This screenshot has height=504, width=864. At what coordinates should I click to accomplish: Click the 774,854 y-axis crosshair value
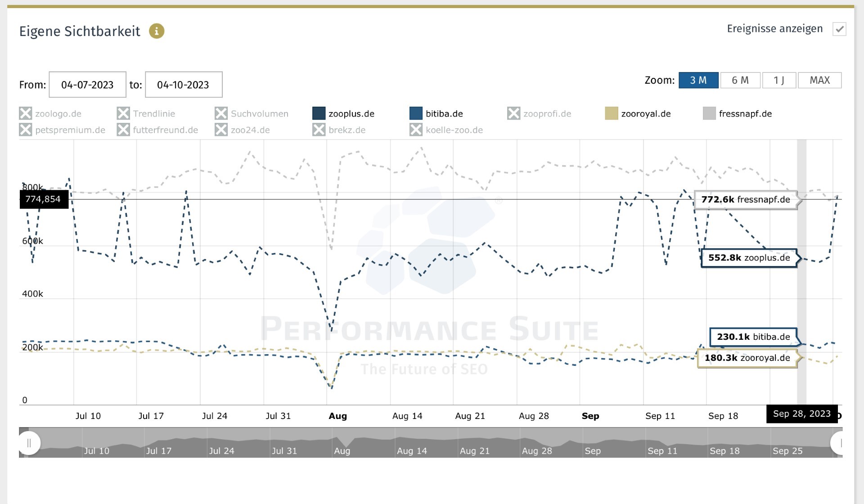click(44, 199)
